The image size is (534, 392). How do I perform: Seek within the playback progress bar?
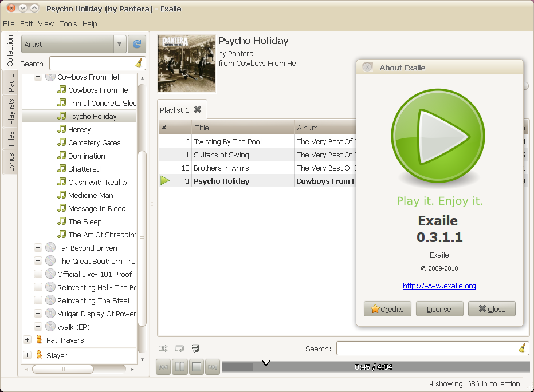(376, 367)
